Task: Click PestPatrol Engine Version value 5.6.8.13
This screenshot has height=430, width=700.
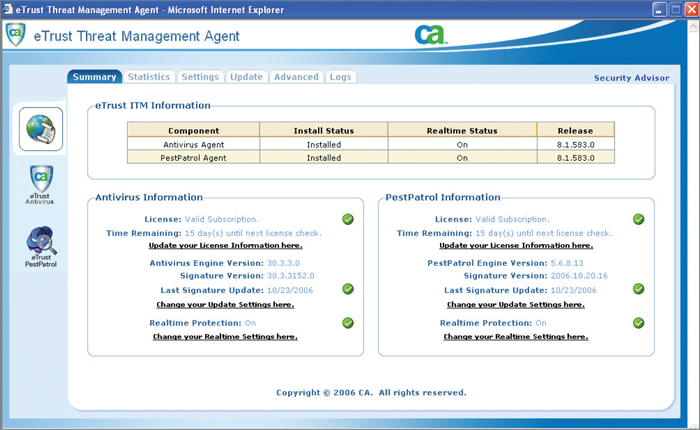Action: pyautogui.click(x=567, y=263)
